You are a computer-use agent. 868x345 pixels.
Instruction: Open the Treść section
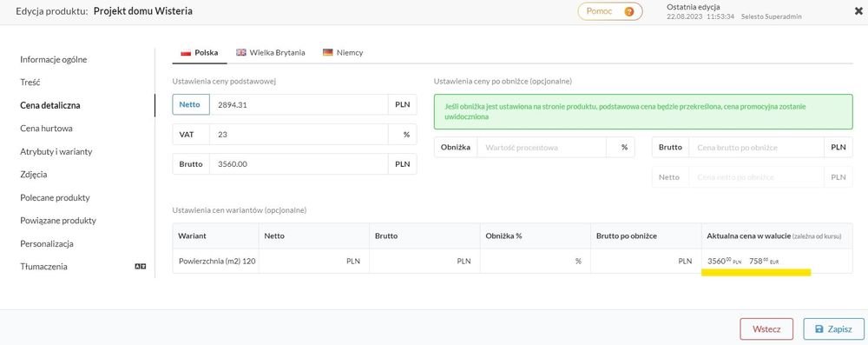[x=30, y=82]
